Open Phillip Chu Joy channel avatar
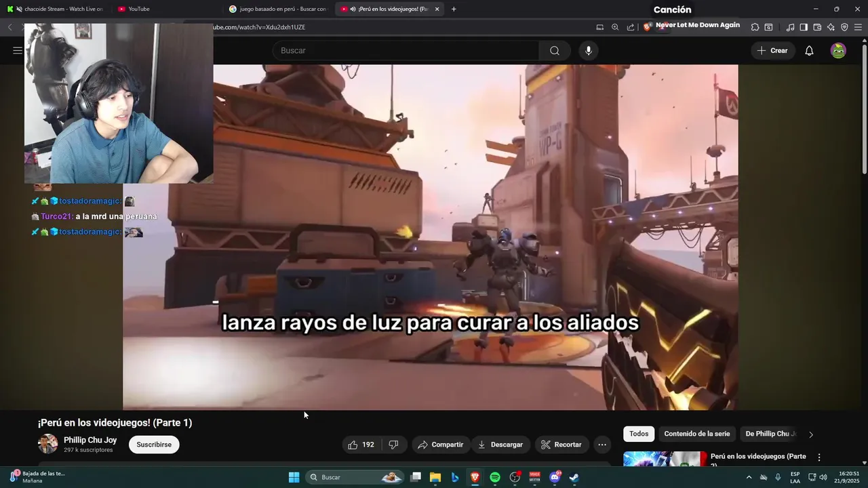 point(47,445)
